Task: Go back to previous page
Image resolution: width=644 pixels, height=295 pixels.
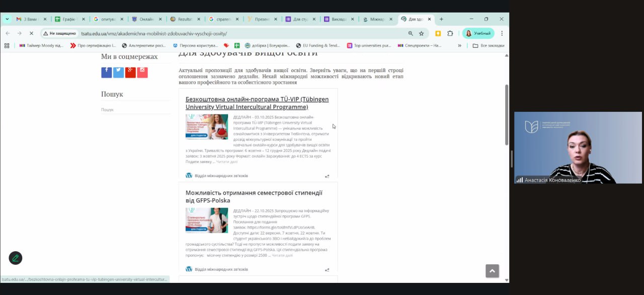Action: click(x=8, y=33)
